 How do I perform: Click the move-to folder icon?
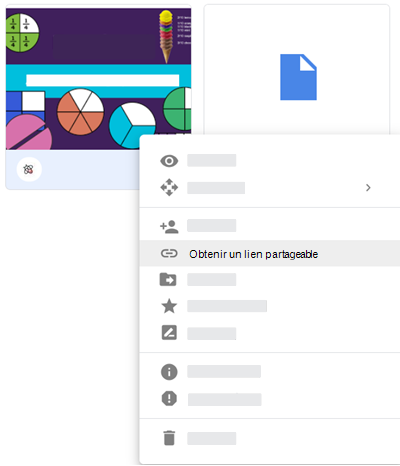point(168,279)
